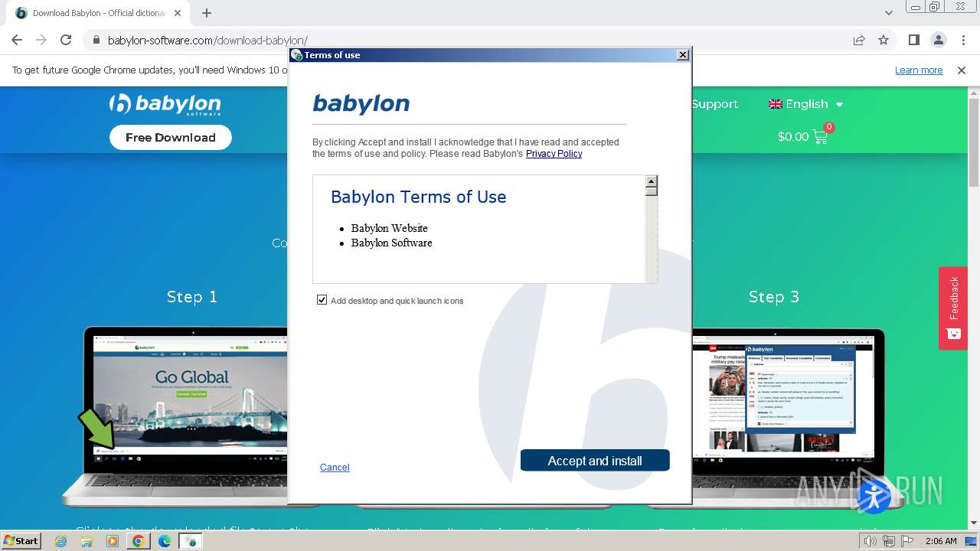Share this page icon in Chrome
Screen dimensions: 980x551
pyautogui.click(x=859, y=40)
